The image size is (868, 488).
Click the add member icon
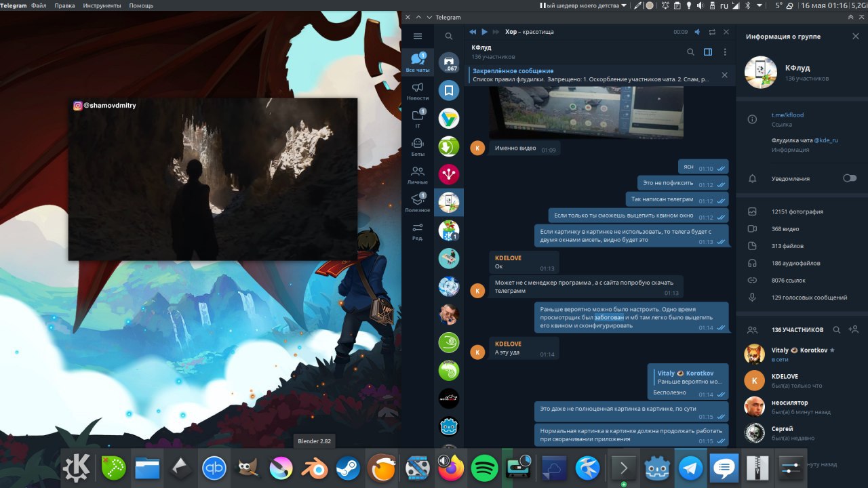[853, 329]
